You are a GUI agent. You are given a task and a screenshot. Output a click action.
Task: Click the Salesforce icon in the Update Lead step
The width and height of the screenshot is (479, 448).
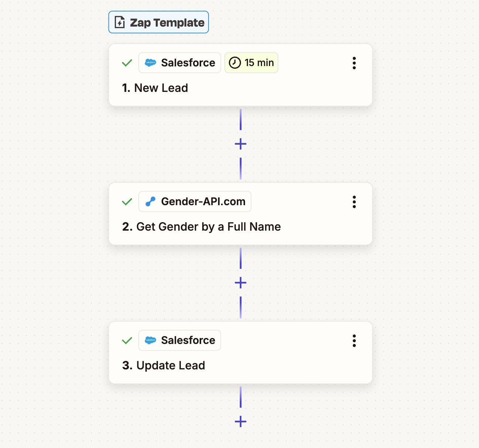pyautogui.click(x=151, y=340)
